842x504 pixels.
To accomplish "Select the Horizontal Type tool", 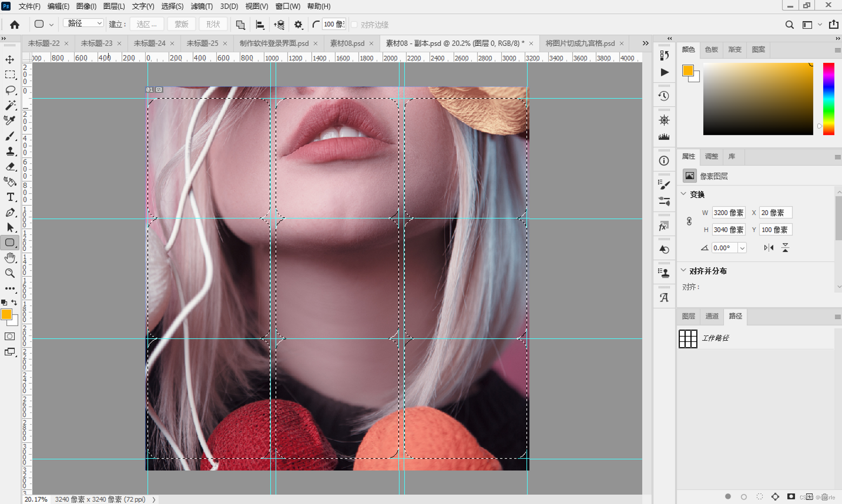I will [10, 197].
